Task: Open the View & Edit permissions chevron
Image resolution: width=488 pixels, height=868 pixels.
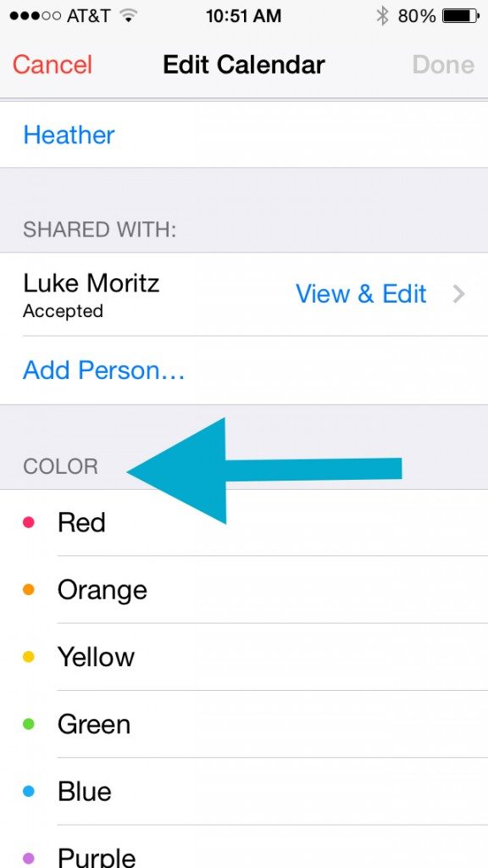Action: [458, 294]
